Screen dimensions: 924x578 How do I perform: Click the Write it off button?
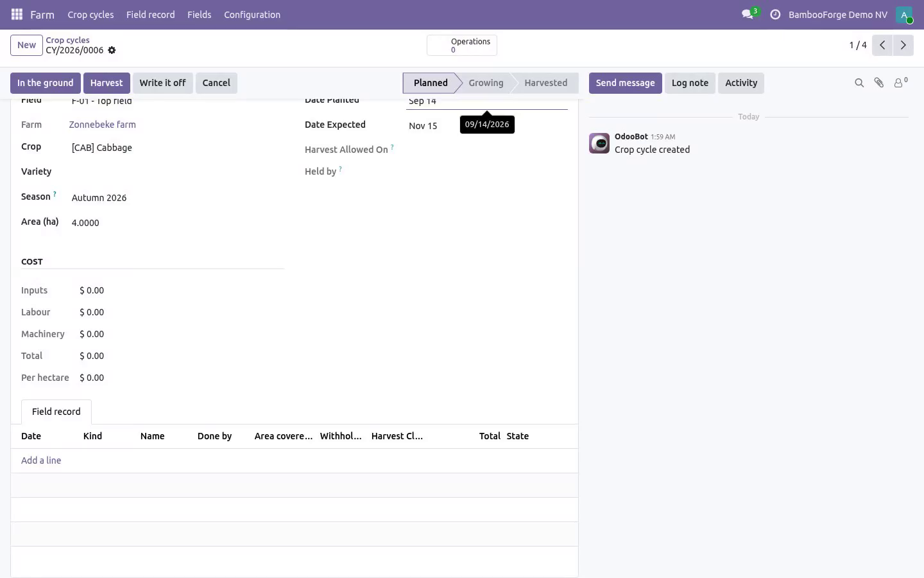click(x=162, y=83)
